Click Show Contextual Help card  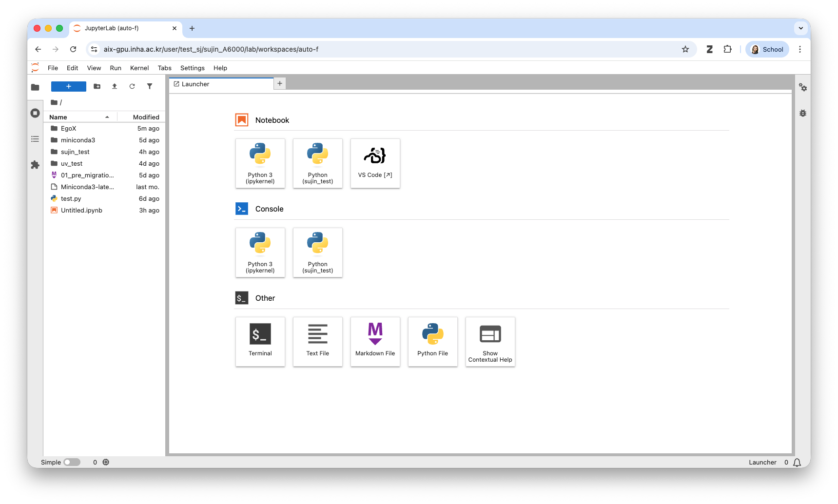point(490,342)
